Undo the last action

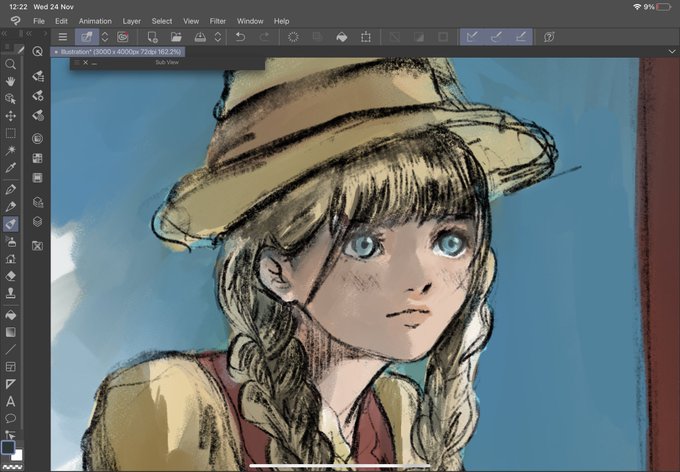(240, 37)
